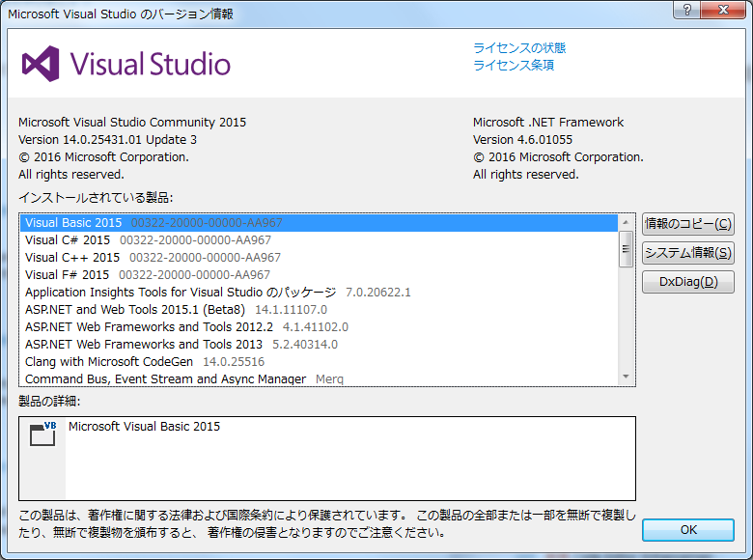Screen dimensions: 753x560
Task: Click the 情報のコピー(C) button
Action: [687, 224]
